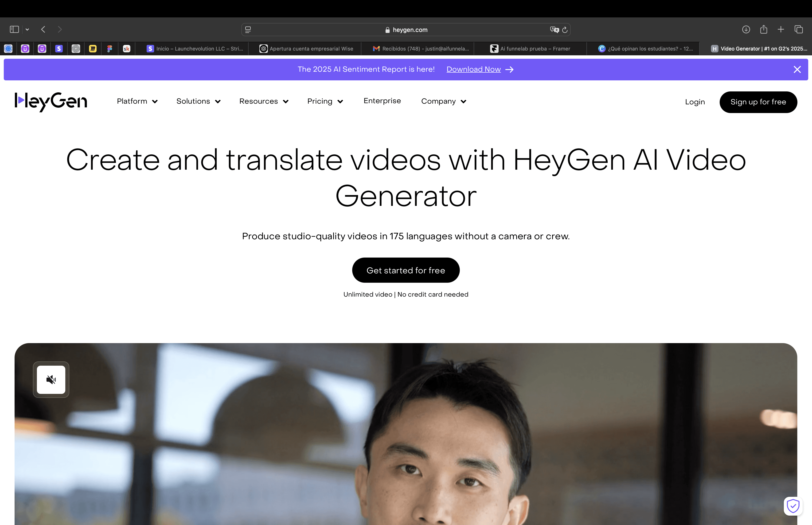
Task: Switch to the pinned yellow Miro tab
Action: [x=93, y=49]
